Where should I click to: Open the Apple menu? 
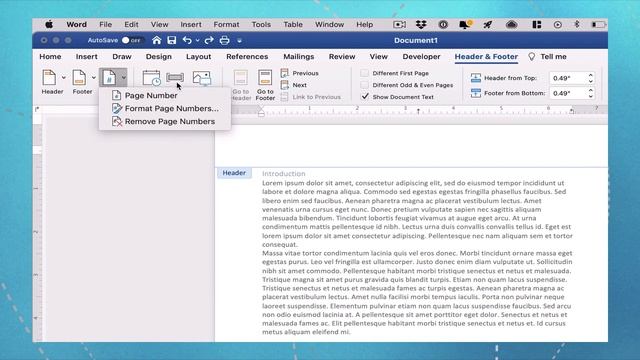(x=49, y=24)
